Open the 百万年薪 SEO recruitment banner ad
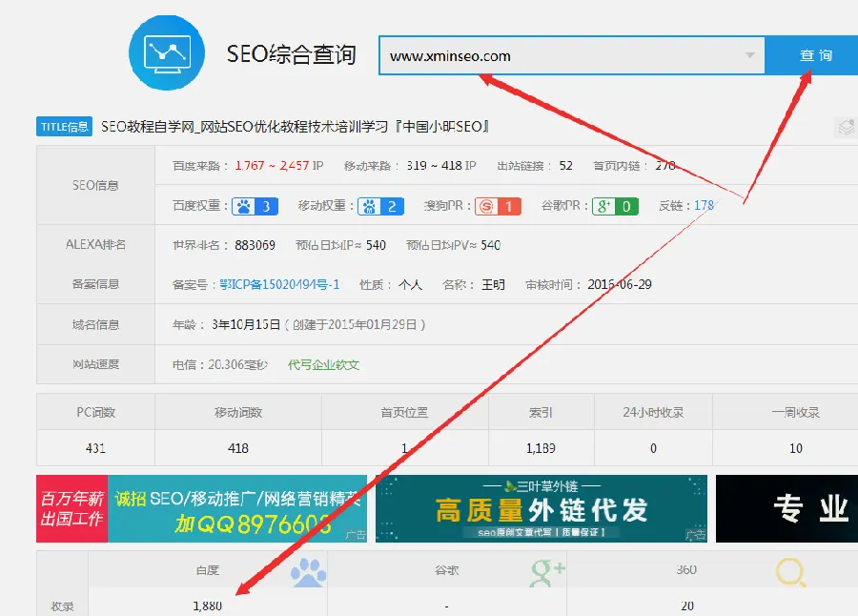Screen dimensions: 858x616 coord(201,508)
